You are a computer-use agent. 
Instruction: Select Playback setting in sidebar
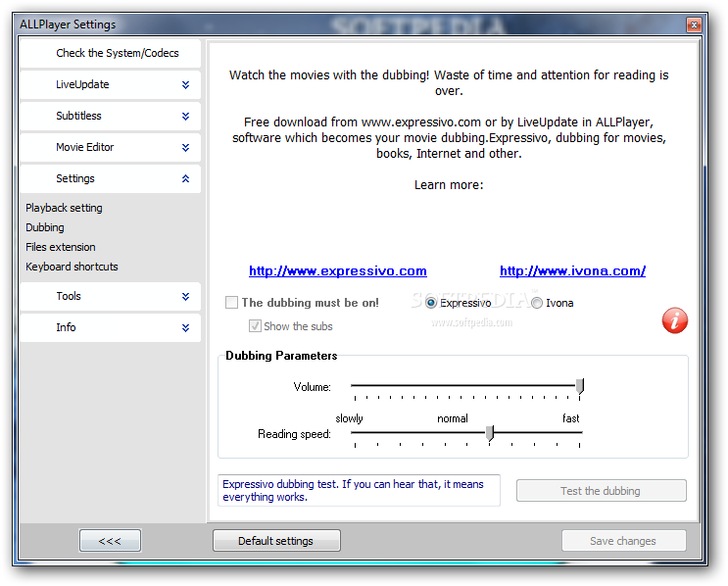tap(64, 208)
